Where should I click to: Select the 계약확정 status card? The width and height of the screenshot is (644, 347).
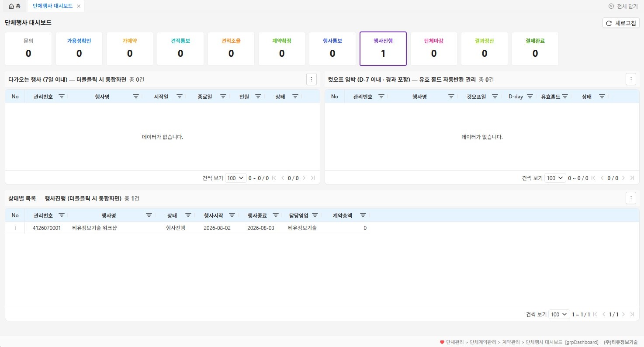pos(282,49)
